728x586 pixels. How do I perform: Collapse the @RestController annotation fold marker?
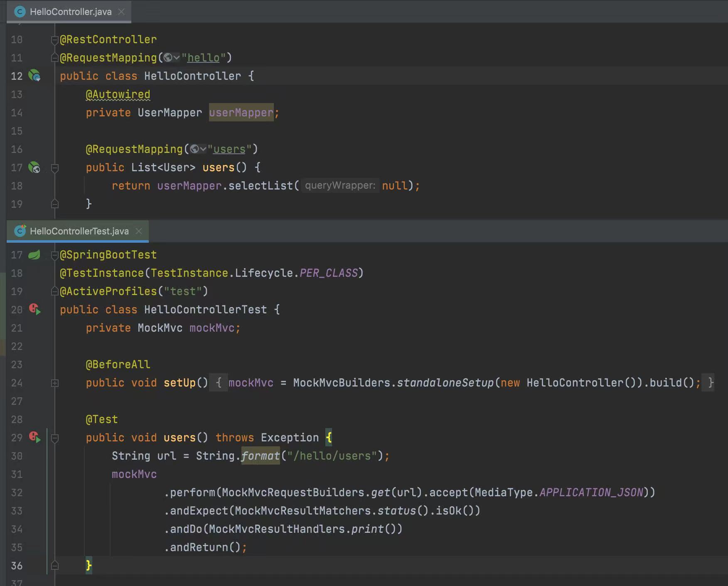tap(54, 40)
